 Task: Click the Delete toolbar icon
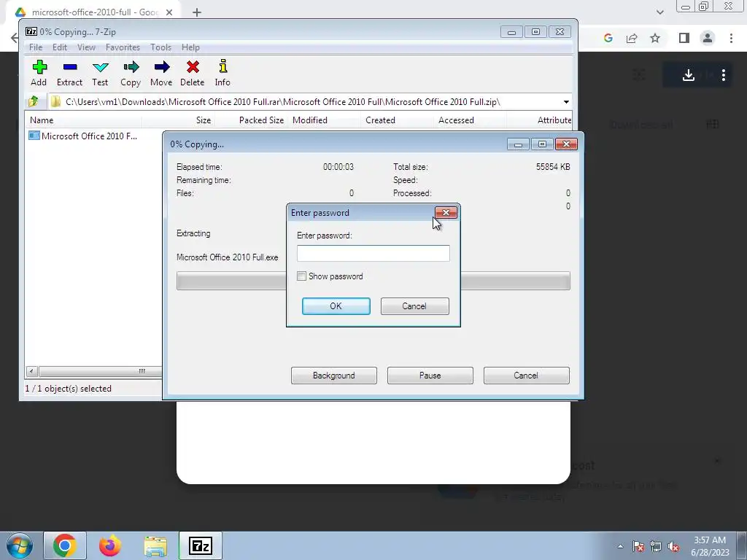[x=193, y=73]
